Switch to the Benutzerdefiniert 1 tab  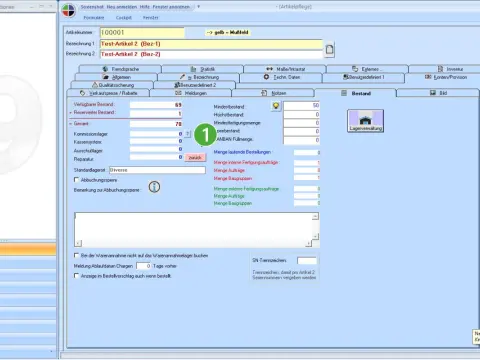[364, 77]
